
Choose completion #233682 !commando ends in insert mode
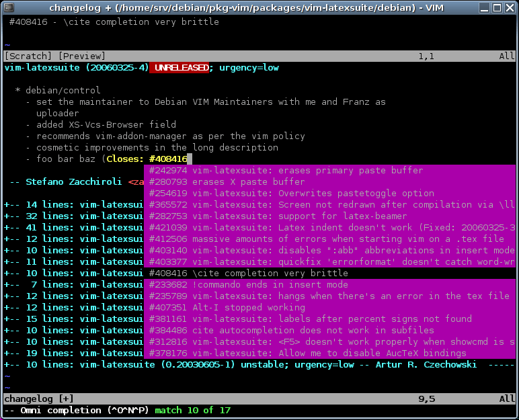pyautogui.click(x=329, y=285)
